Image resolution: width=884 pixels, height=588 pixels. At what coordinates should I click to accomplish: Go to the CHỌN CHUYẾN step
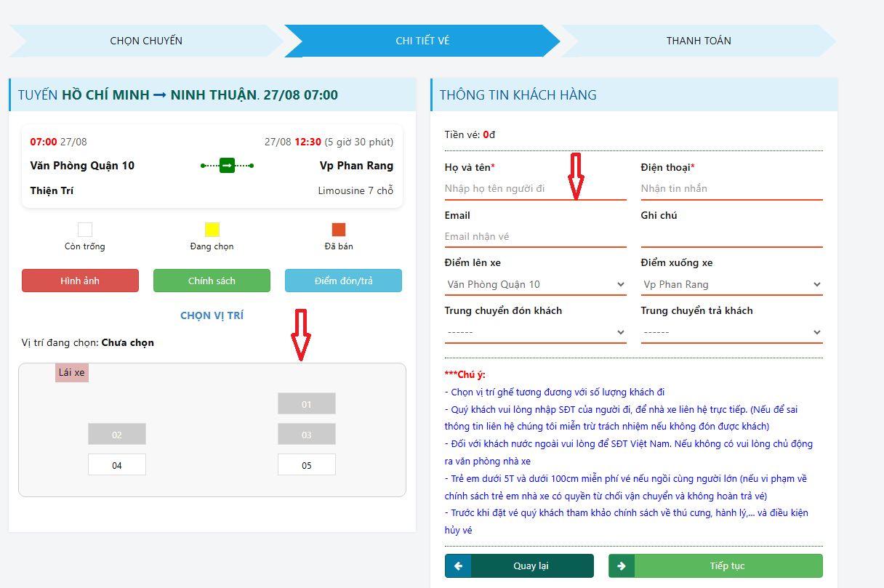coord(146,41)
